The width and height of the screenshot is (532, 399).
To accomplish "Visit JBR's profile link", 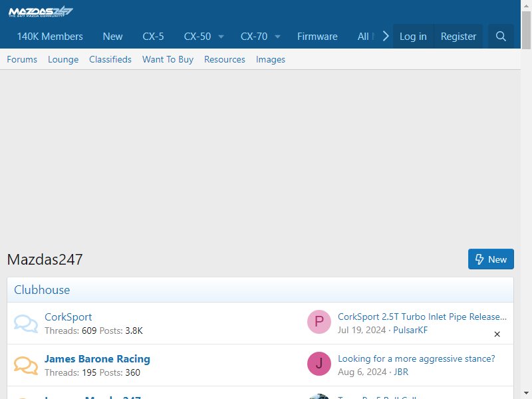I will 401,372.
